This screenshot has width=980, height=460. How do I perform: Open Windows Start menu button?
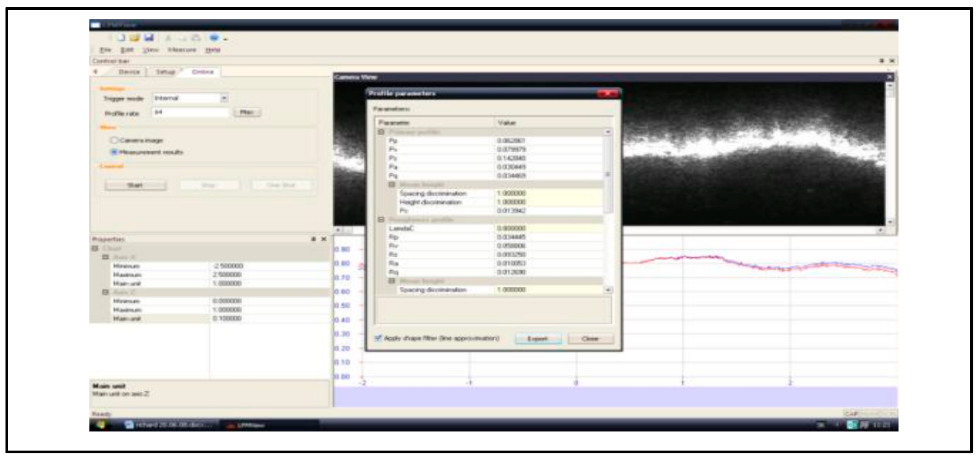pos(101,425)
